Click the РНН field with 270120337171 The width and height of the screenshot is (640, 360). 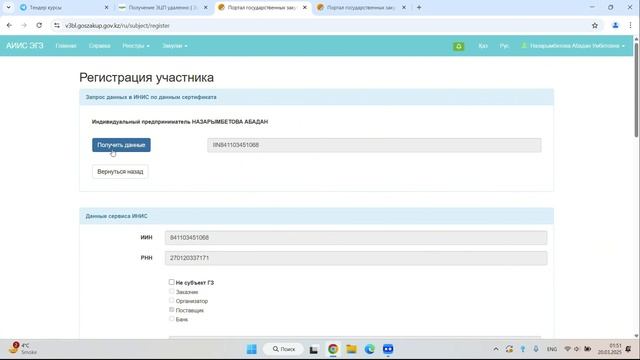356,258
